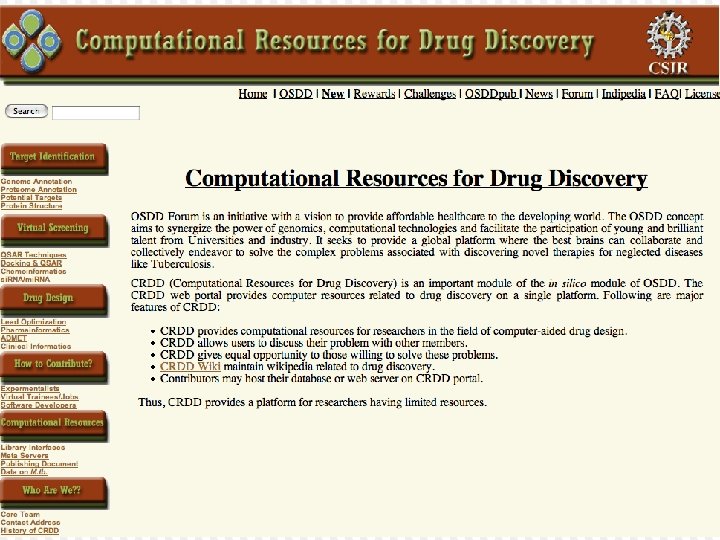Screen dimensions: 720x540
Task: Click the text 'Thus, CRDD provides a platform'
Action: coord(312,403)
